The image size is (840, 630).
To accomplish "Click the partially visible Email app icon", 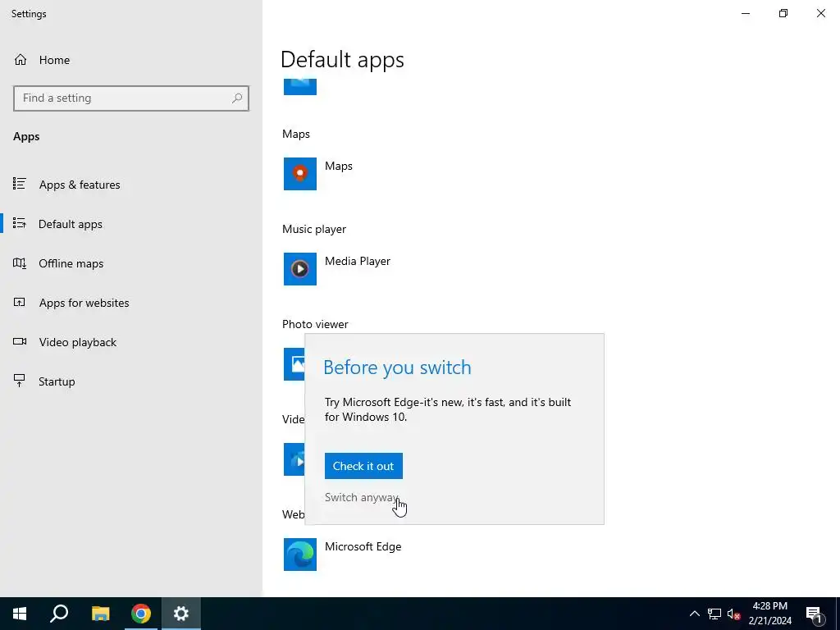I will [x=300, y=87].
